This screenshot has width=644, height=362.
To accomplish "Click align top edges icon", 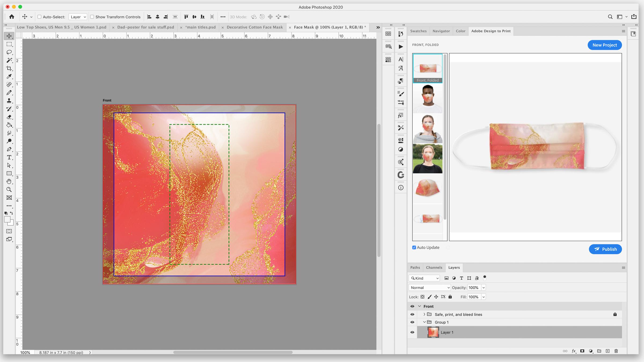I will coord(186,17).
